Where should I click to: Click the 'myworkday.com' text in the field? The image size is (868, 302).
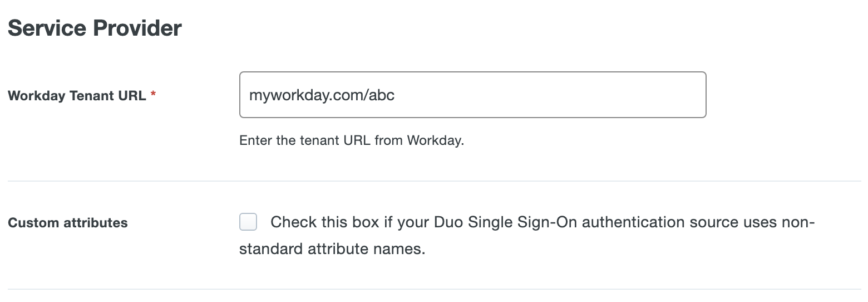click(x=305, y=95)
